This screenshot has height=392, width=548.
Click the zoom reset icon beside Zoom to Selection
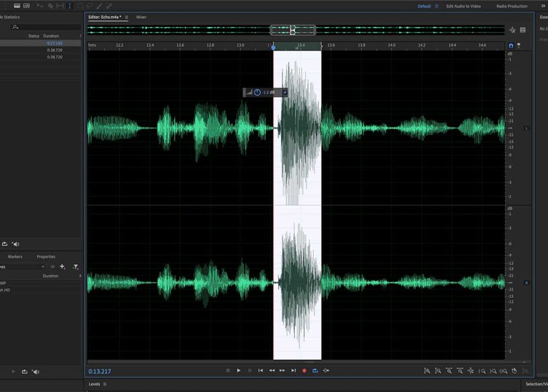coord(514,371)
